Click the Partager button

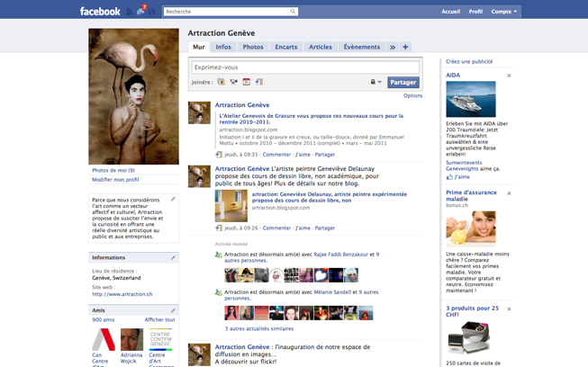coord(403,82)
